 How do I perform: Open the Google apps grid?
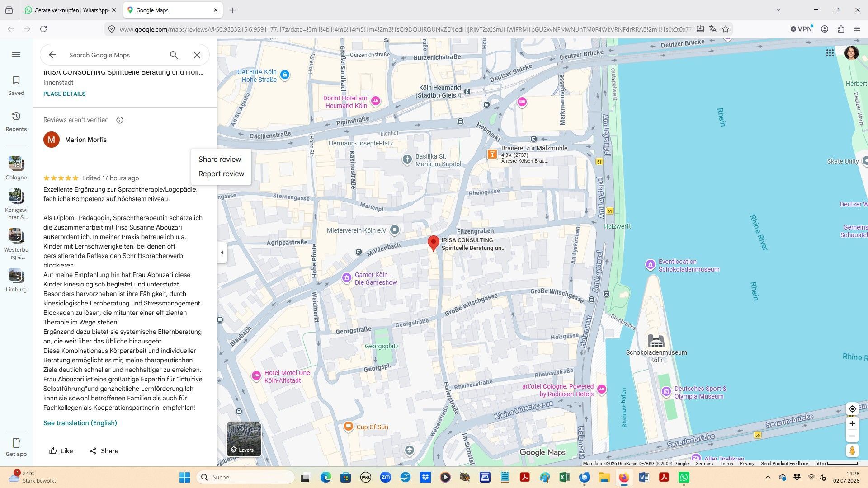click(830, 53)
